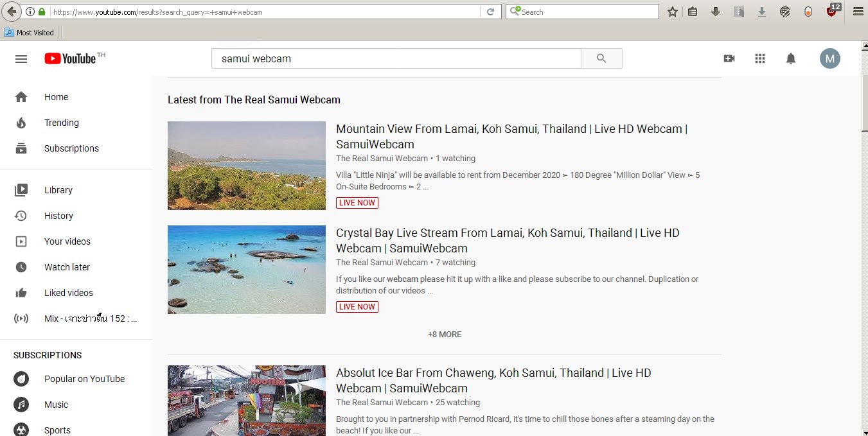Click the Your videos play icon

(21, 241)
